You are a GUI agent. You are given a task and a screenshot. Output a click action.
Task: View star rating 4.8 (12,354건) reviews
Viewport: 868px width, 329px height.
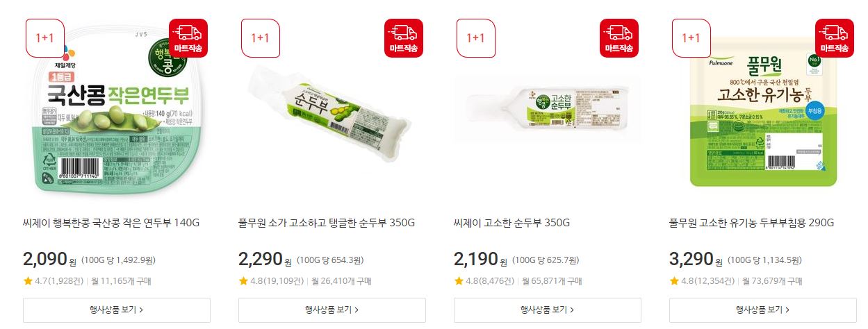tap(701, 281)
